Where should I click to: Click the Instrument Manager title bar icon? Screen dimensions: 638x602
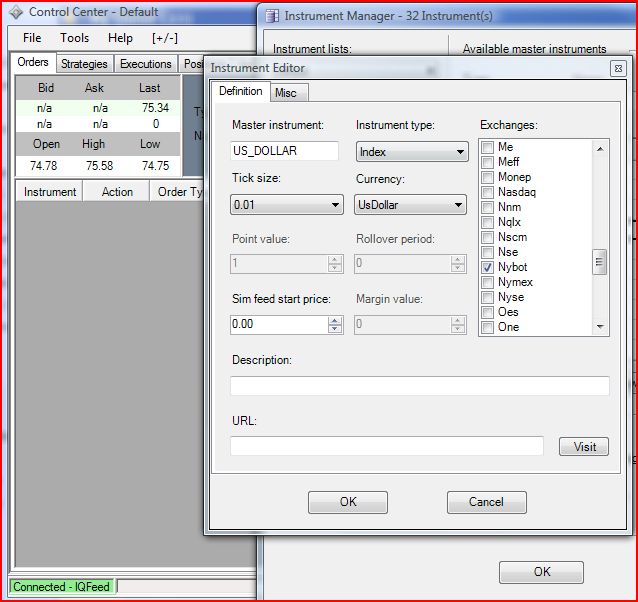tap(272, 16)
